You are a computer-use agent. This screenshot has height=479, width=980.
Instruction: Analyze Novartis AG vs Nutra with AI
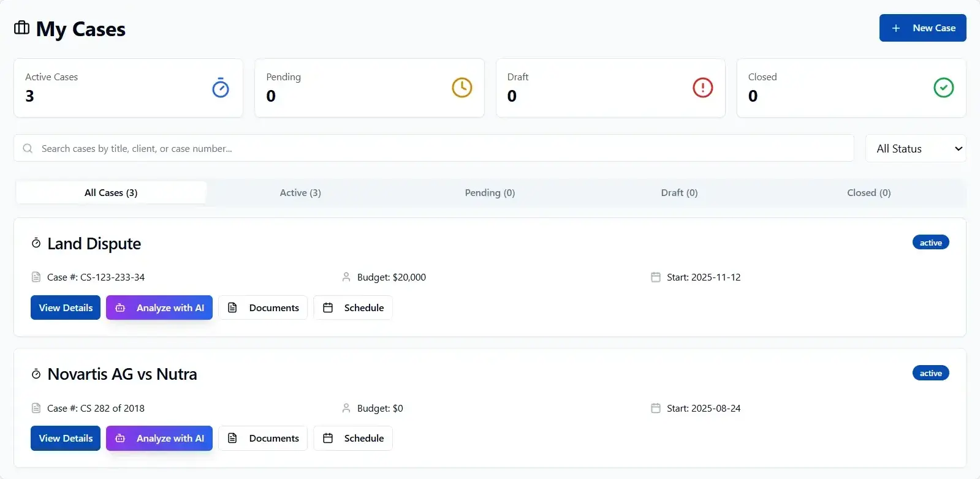pyautogui.click(x=159, y=439)
